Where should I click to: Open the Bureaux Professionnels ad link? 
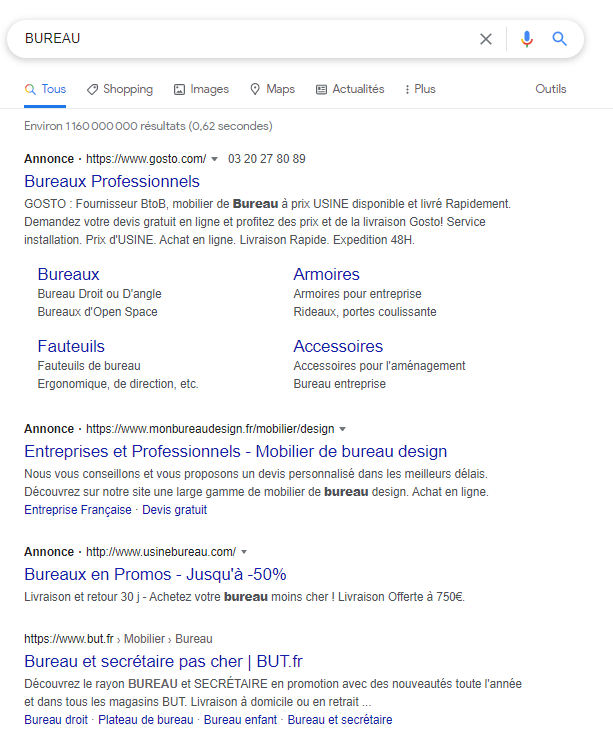[112, 181]
